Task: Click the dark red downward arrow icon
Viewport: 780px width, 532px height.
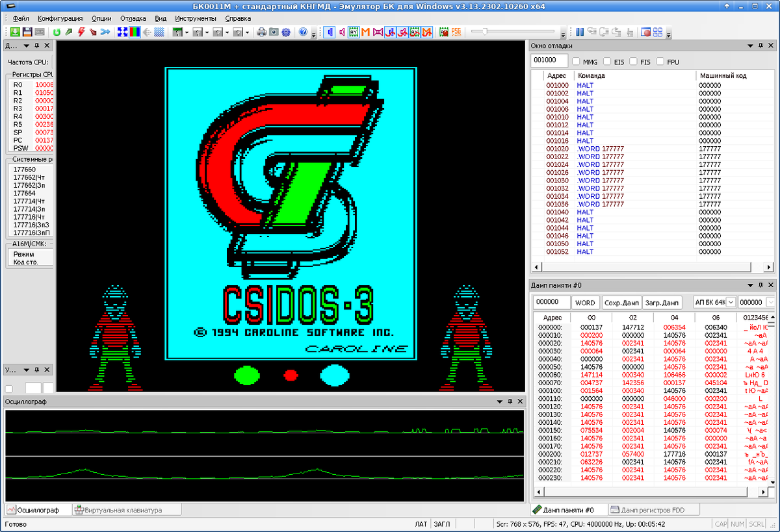Action: [94, 32]
